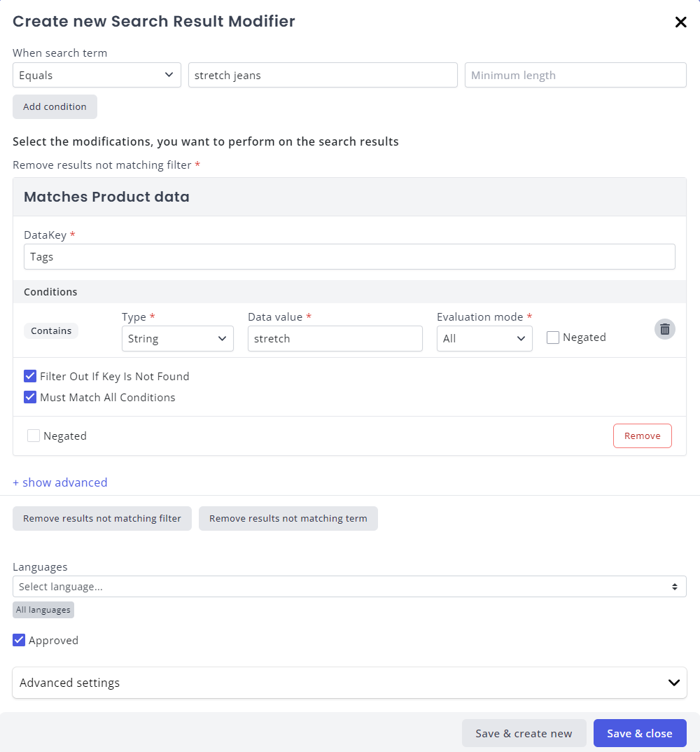
Task: Toggle the Approved checkbox
Action: (x=19, y=640)
